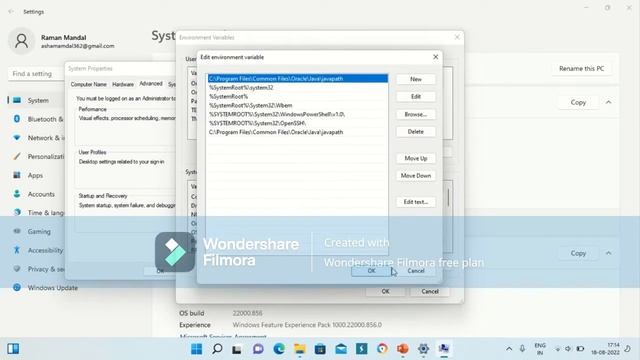This screenshot has width=640, height=360.
Task: Open PowerPoint from taskbar
Action: coord(402,349)
